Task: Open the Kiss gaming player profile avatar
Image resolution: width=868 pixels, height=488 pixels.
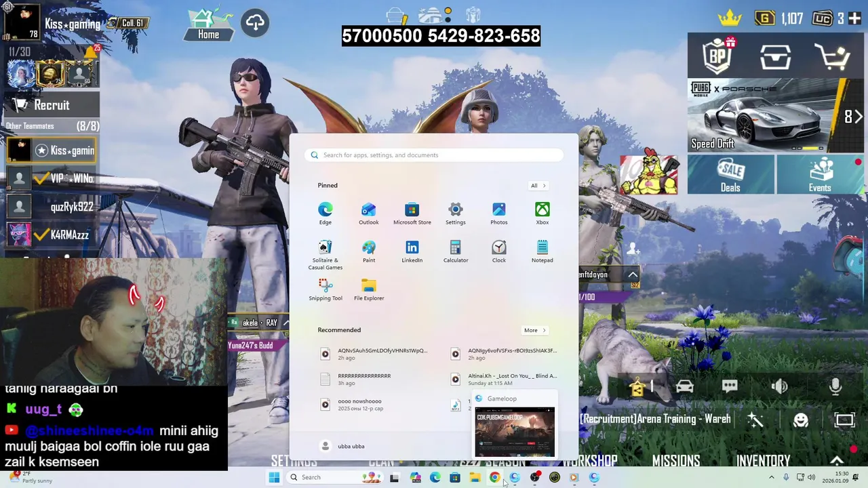Action: tap(22, 22)
